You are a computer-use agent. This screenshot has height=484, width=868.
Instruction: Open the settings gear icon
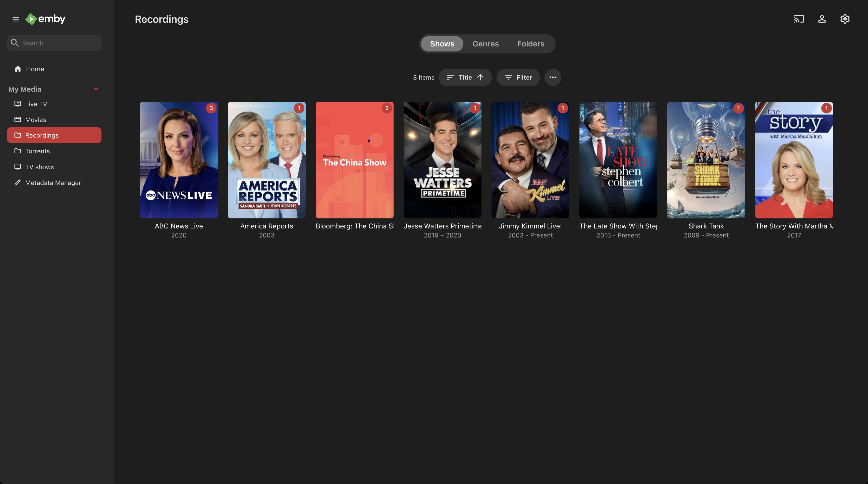(845, 19)
